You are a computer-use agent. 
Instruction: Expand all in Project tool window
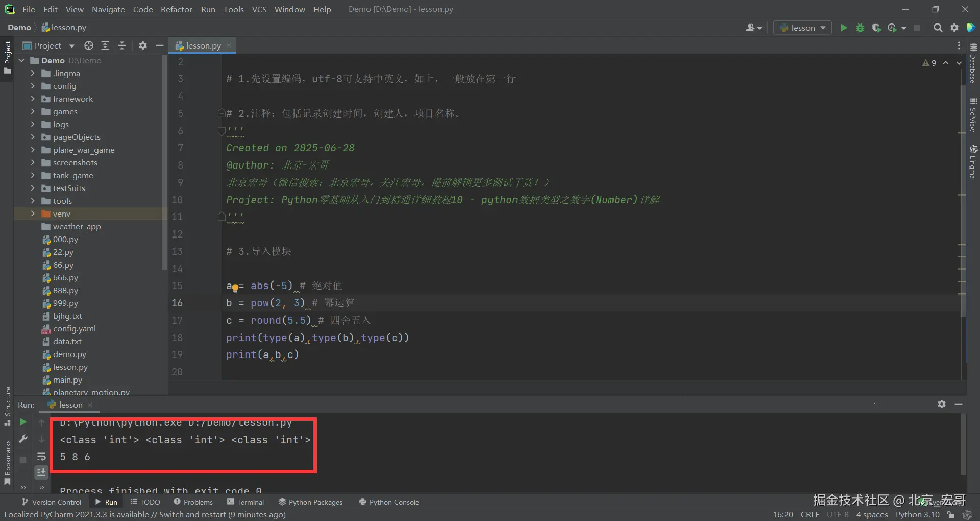[x=105, y=45]
